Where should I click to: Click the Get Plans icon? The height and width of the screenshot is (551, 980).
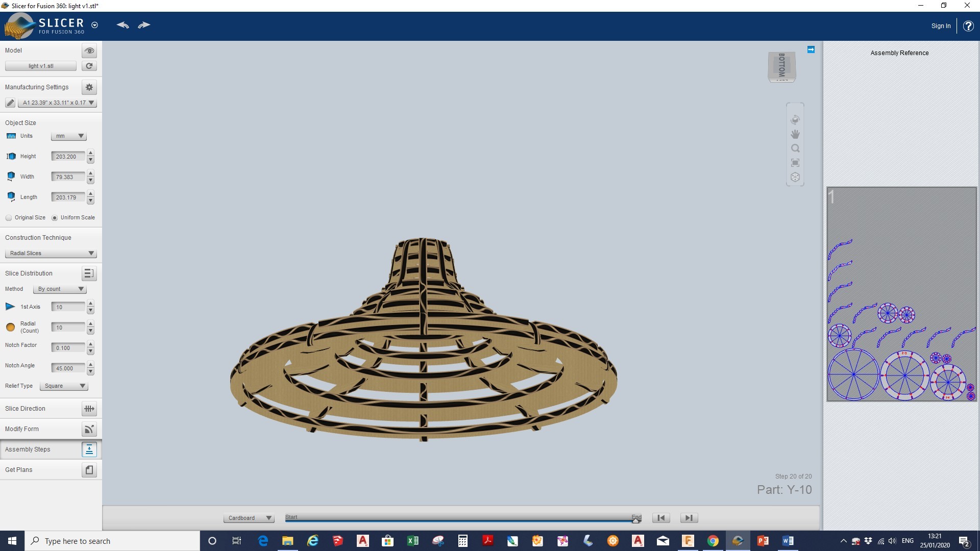pyautogui.click(x=89, y=469)
